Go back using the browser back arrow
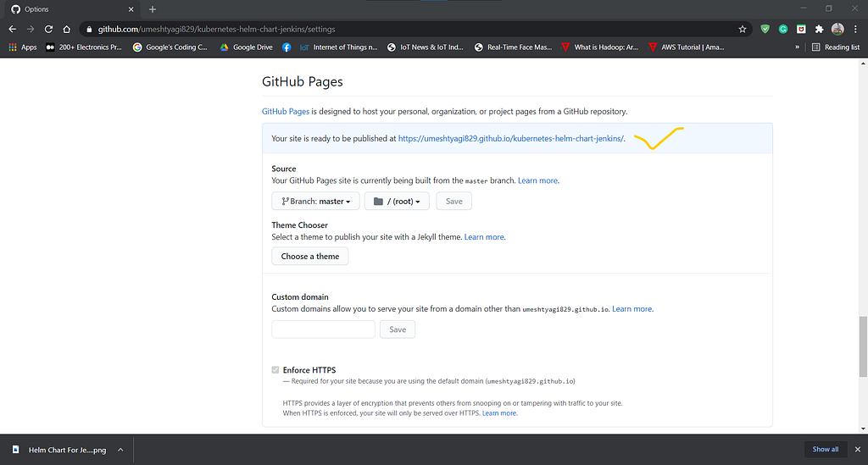Viewport: 868px width, 465px height. click(x=12, y=30)
